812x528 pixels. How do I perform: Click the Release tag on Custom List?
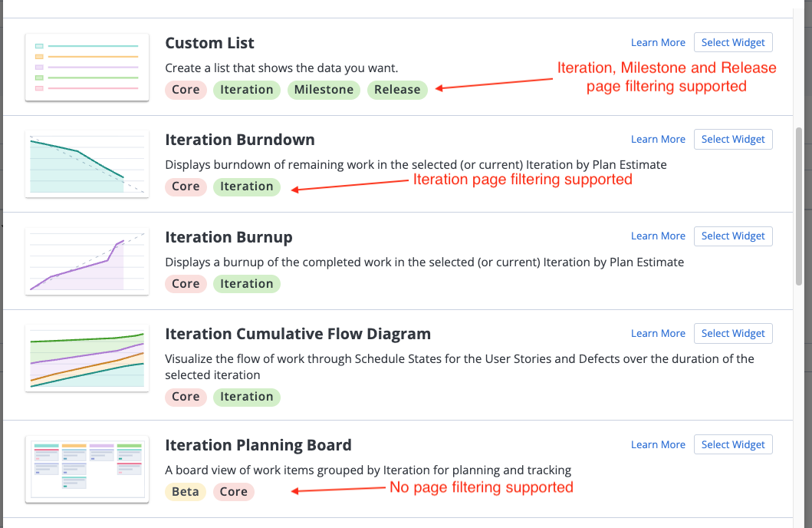tap(397, 90)
